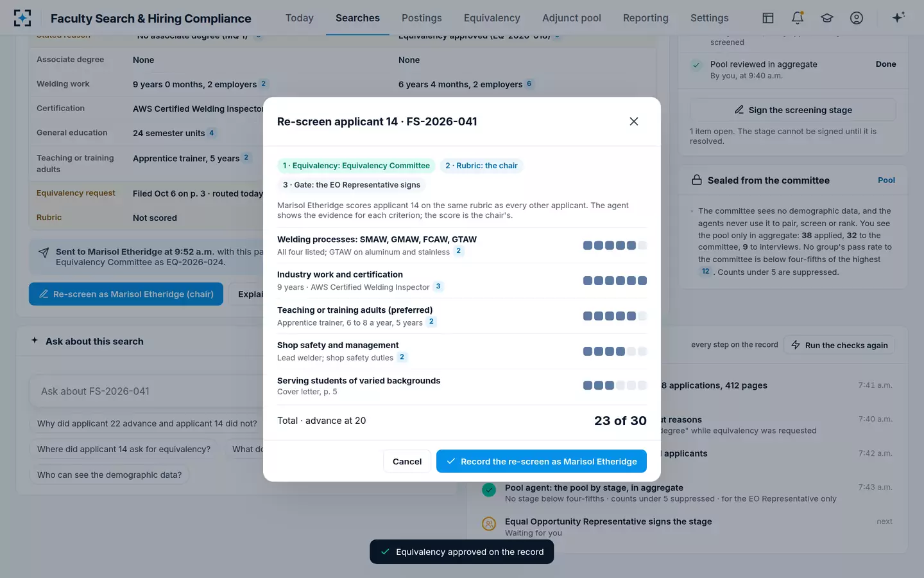
Task: Open the user account icon
Action: pos(857,18)
